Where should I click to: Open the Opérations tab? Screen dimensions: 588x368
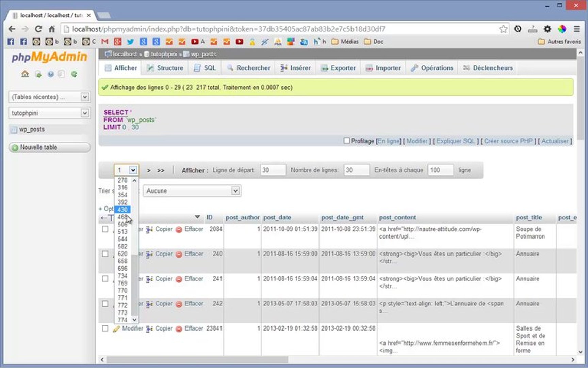[x=432, y=68]
